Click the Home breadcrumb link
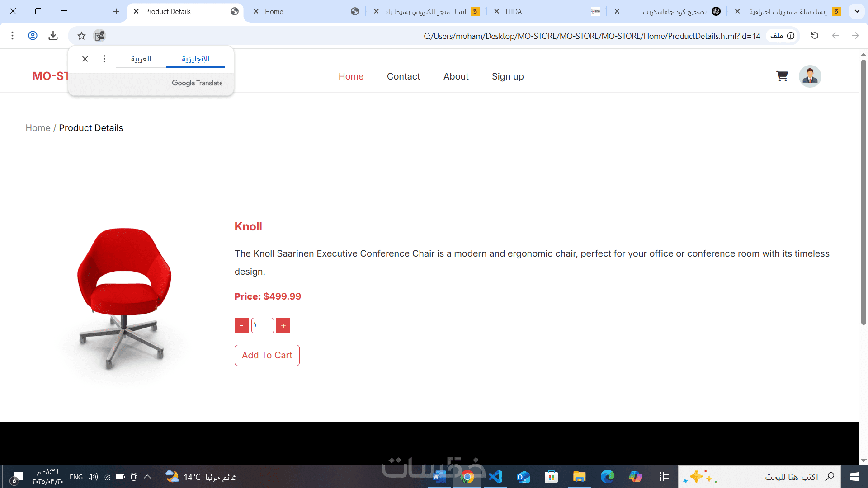The width and height of the screenshot is (868, 488). pyautogui.click(x=38, y=128)
